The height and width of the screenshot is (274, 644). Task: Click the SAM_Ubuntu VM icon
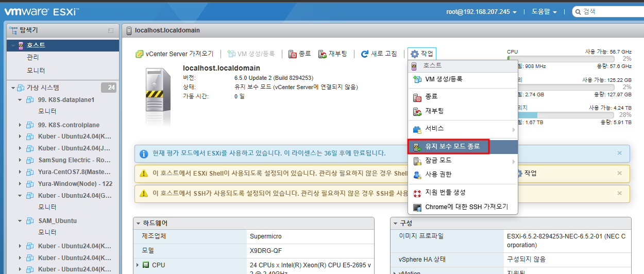point(30,220)
